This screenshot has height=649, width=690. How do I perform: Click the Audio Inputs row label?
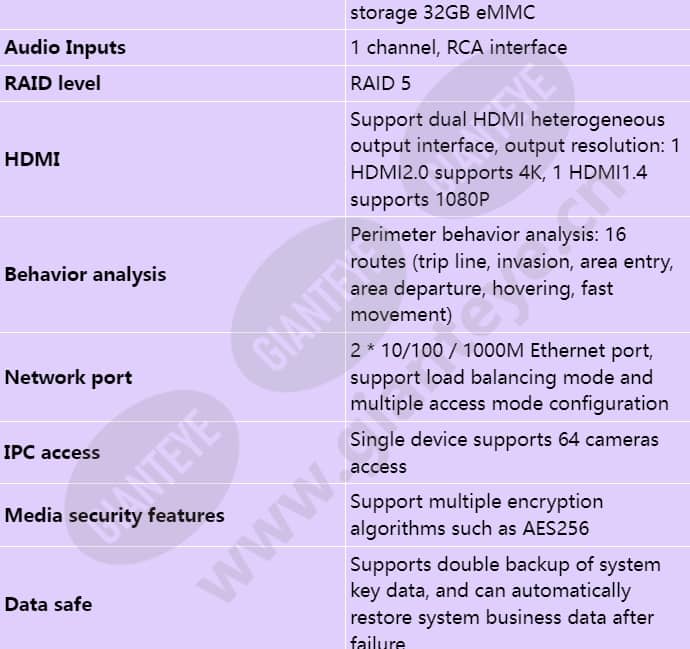(x=65, y=48)
